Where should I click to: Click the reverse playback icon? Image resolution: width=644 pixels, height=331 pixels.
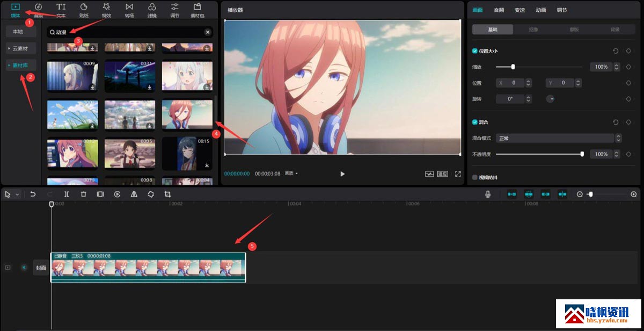point(117,194)
